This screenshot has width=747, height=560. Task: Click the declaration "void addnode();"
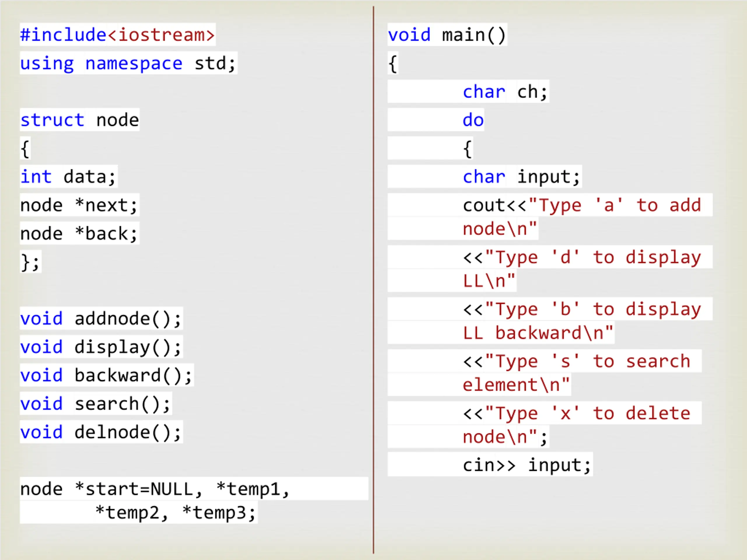click(101, 319)
